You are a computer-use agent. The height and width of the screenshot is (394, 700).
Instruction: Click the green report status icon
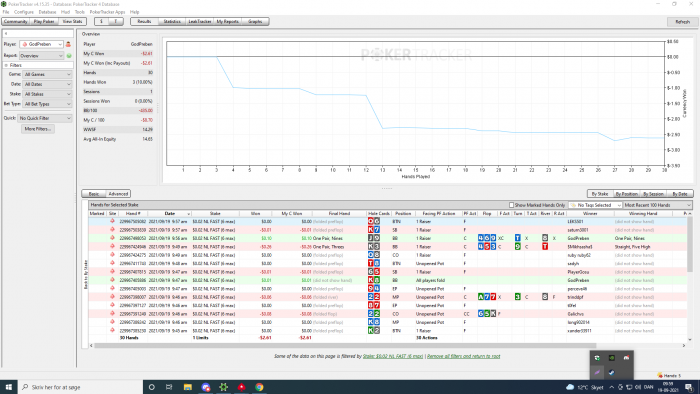(69, 56)
